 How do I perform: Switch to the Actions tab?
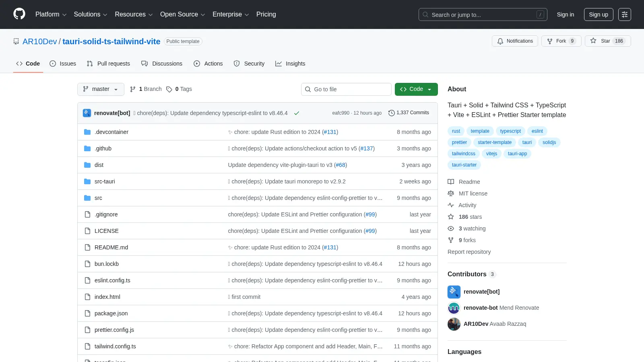point(208,64)
